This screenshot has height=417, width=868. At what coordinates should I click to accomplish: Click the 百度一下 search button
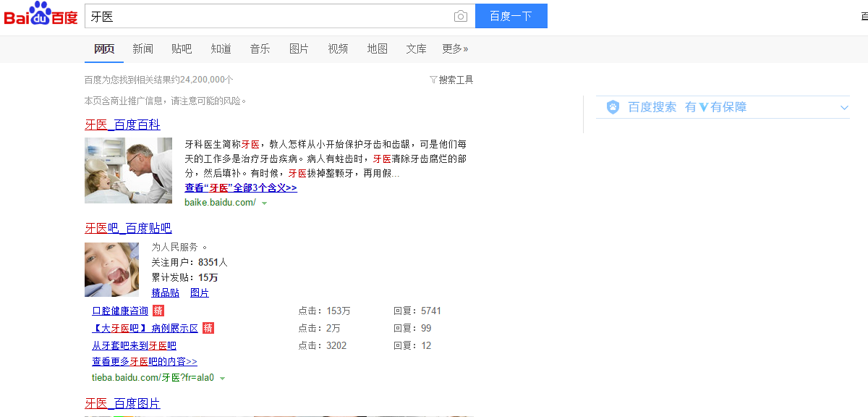click(x=511, y=16)
